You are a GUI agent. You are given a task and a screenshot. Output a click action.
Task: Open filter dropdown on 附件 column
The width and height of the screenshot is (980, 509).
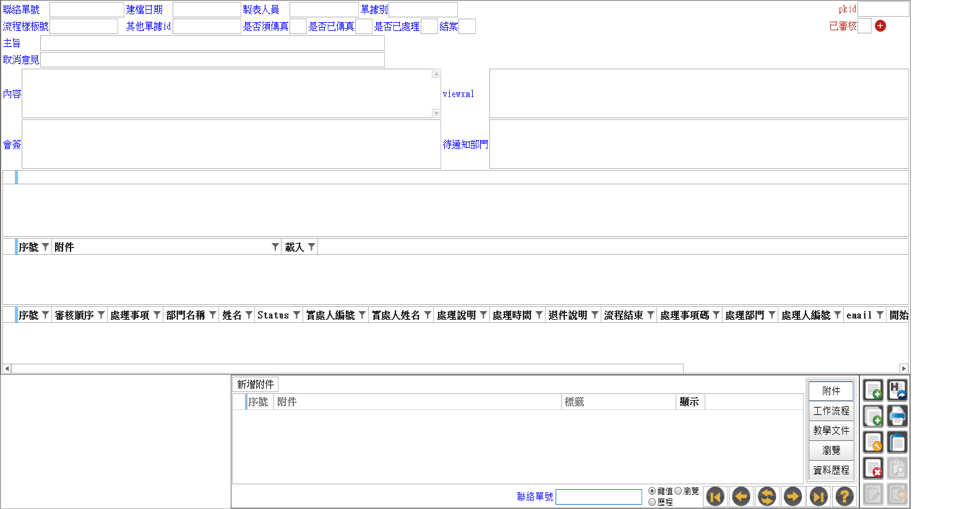[x=275, y=247]
